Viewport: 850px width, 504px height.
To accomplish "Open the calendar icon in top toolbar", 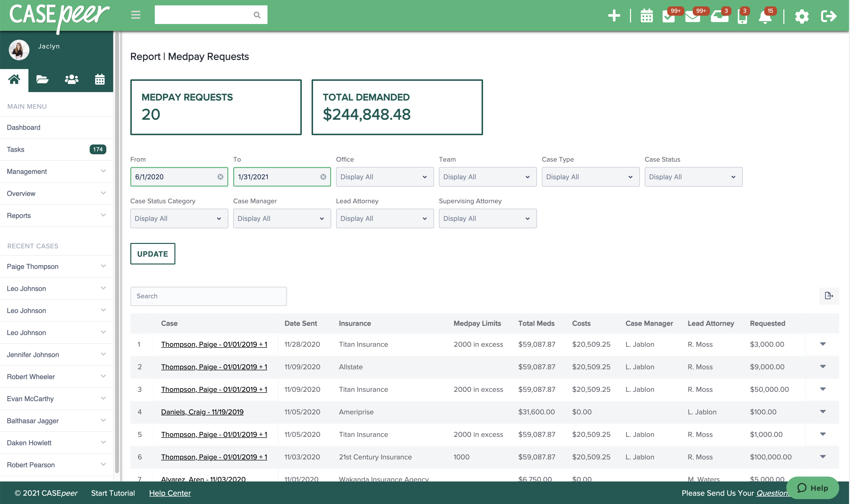I will (647, 16).
